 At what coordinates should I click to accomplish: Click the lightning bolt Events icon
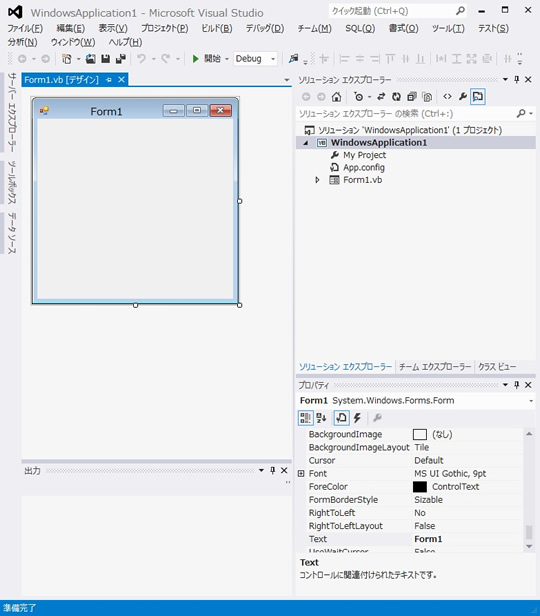357,418
